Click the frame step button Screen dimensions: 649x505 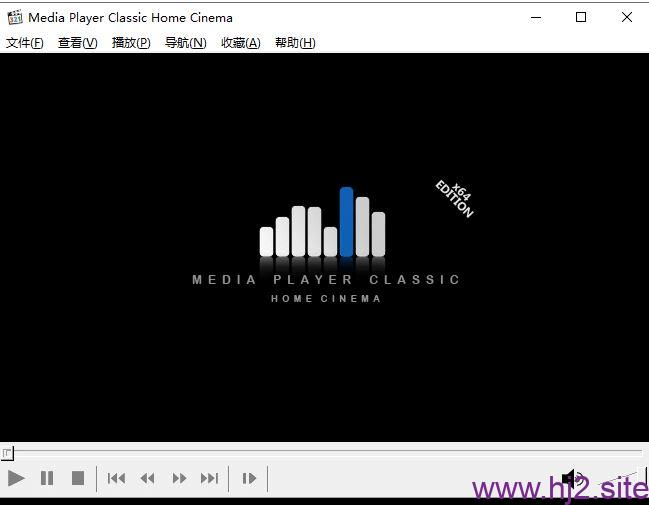tap(249, 479)
